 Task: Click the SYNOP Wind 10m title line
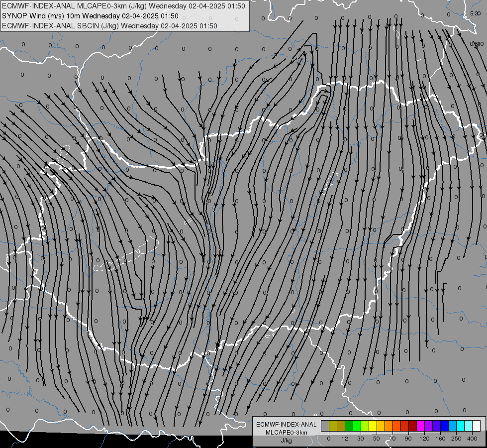(90, 16)
